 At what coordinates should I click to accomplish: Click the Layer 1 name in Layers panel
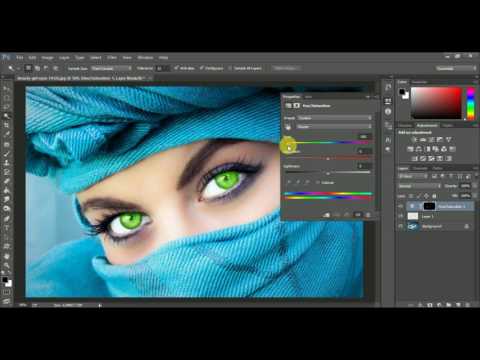click(428, 216)
